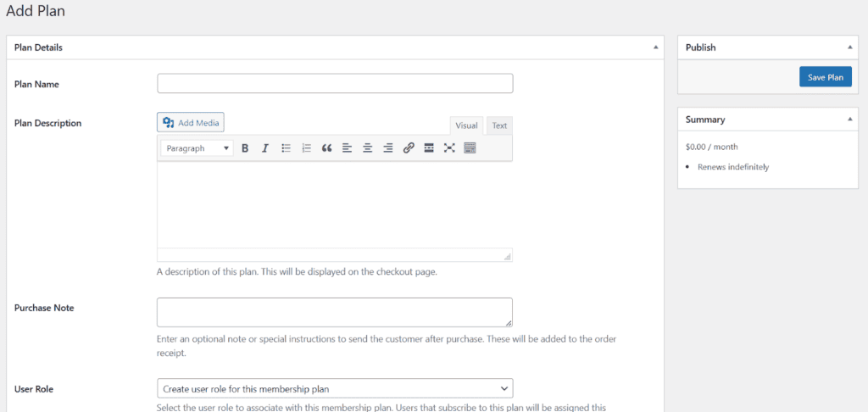Click inside the Plan Description editor area
868x412 pixels.
334,204
